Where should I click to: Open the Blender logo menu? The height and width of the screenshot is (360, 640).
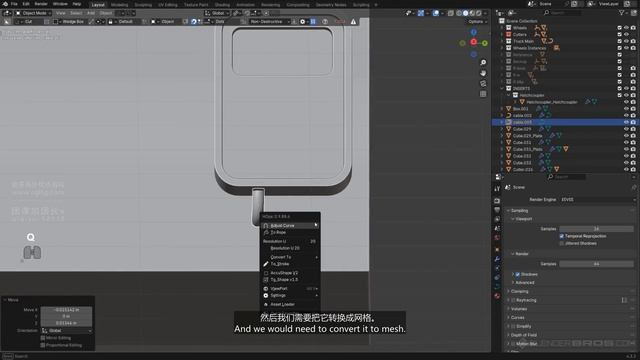point(5,4)
